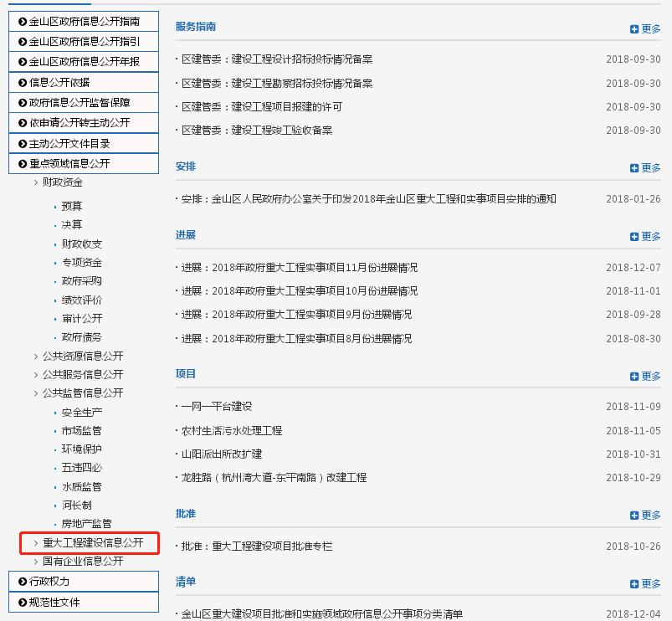Image resolution: width=672 pixels, height=621 pixels.
Task: Select 重大工程建设信息公开 in sidebar
Action: point(93,543)
